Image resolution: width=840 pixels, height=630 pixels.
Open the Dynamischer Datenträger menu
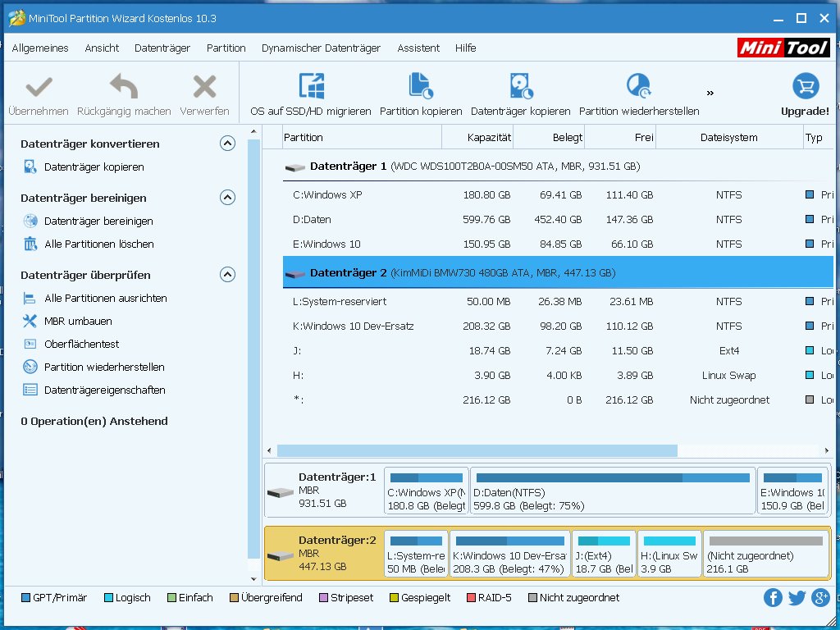(321, 48)
